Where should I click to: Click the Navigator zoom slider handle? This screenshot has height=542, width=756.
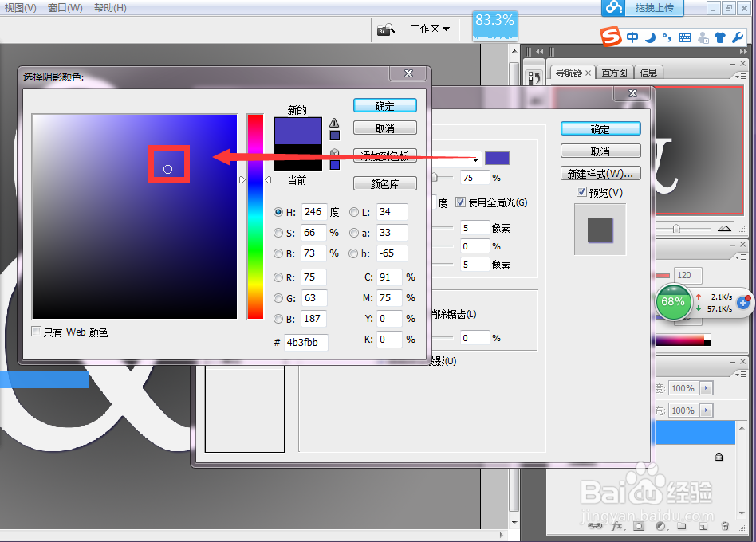(676, 229)
